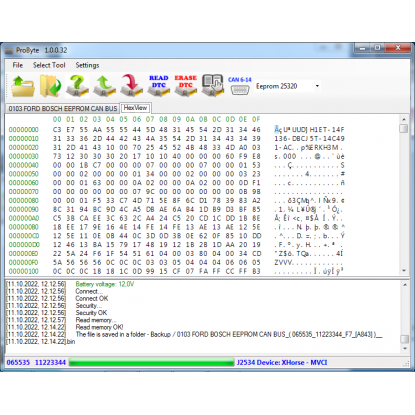Open the File menu
This screenshot has width=415, height=415.
tap(18, 65)
